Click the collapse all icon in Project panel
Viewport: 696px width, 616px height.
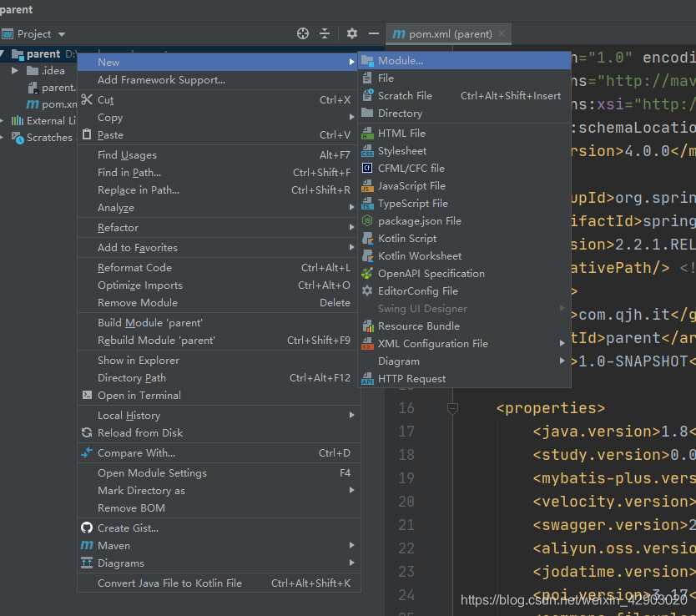click(325, 33)
